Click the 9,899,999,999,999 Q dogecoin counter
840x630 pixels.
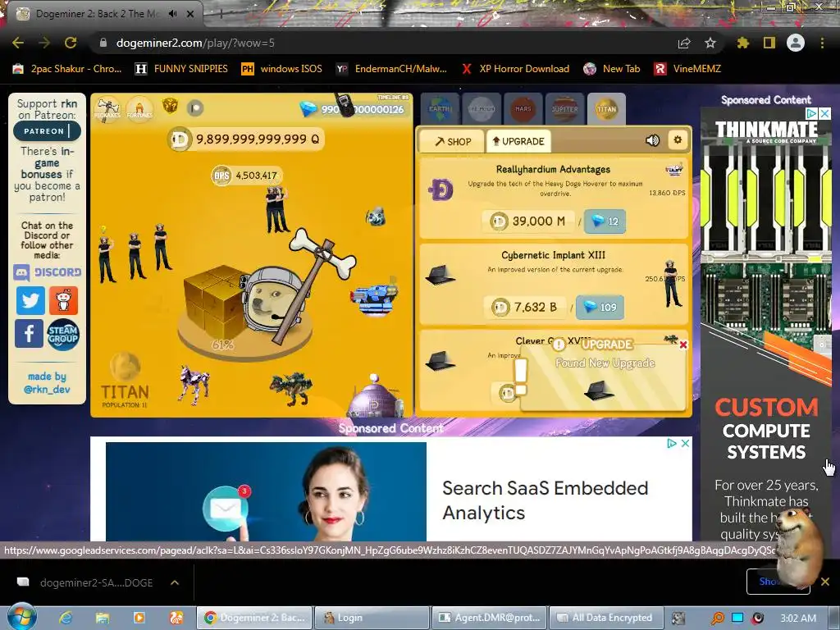pyautogui.click(x=245, y=139)
